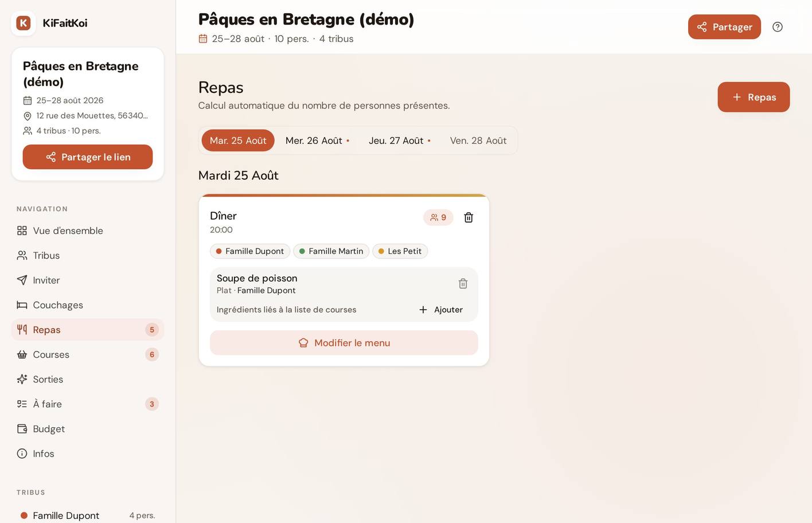Image resolution: width=812 pixels, height=523 pixels.
Task: Select the Mer. 26 Août tab
Action: click(317, 140)
